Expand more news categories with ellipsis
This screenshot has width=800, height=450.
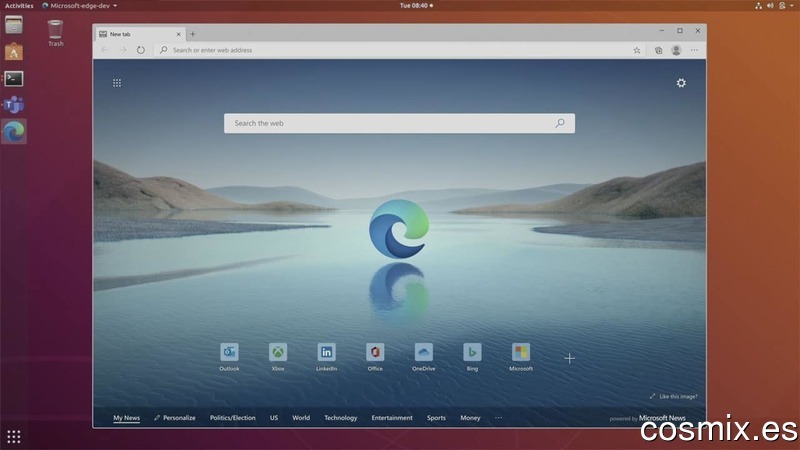498,418
